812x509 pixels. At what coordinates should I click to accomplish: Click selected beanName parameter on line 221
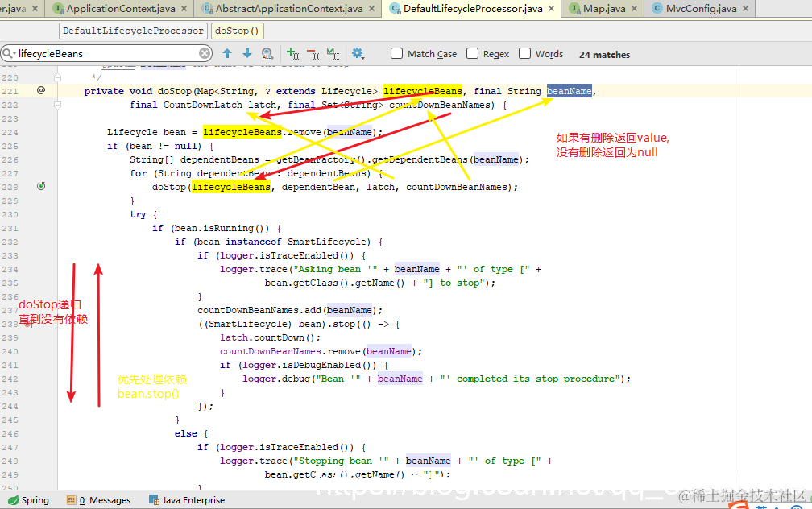click(569, 91)
